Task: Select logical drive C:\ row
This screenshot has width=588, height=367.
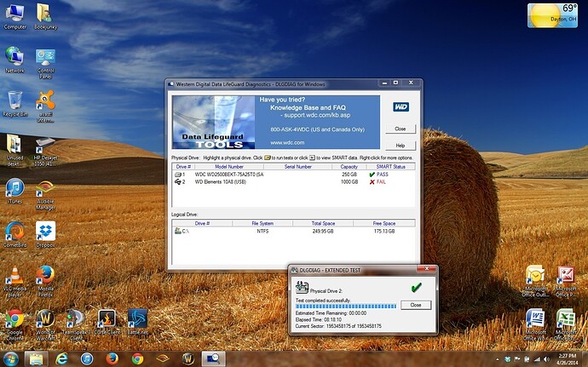Action: 293,232
